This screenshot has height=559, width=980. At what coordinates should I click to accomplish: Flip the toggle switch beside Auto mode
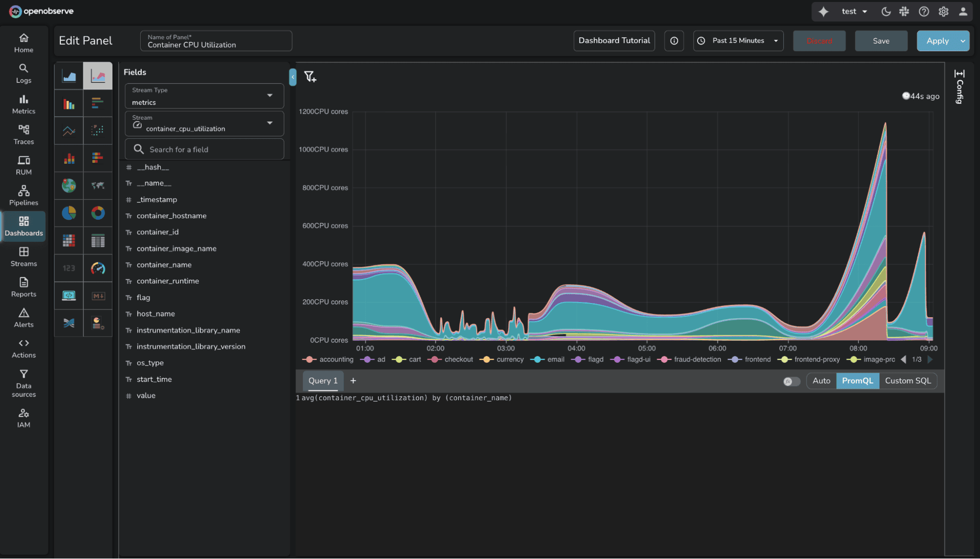coord(791,381)
